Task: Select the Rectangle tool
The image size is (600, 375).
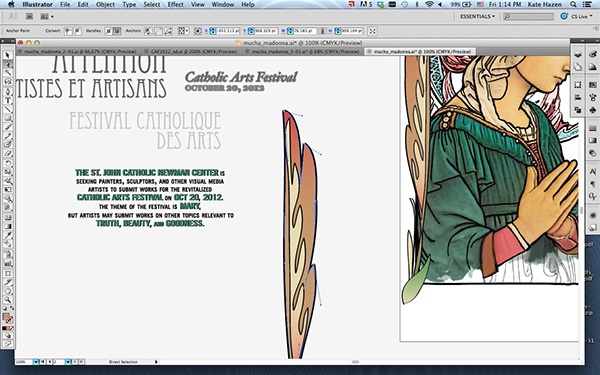Action: 8,118
